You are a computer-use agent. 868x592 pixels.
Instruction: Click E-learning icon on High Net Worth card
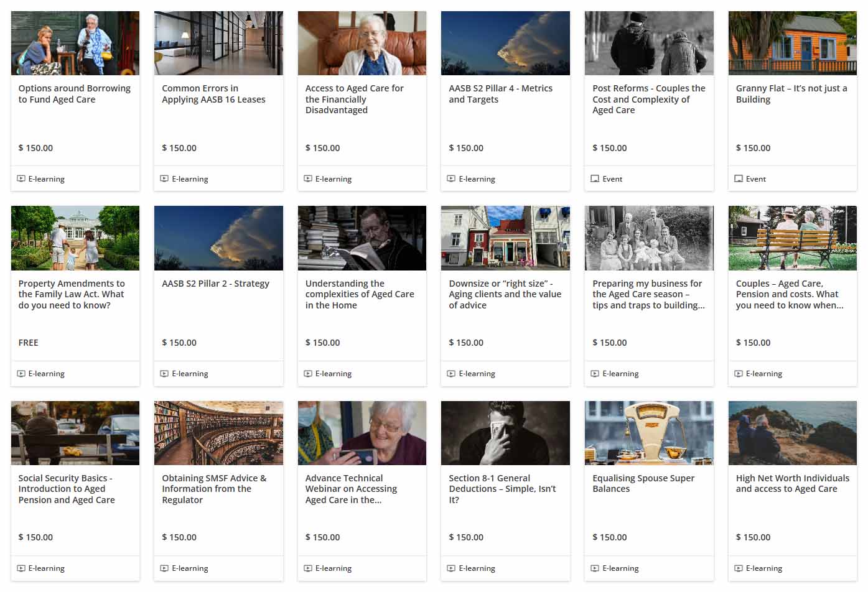pyautogui.click(x=739, y=568)
